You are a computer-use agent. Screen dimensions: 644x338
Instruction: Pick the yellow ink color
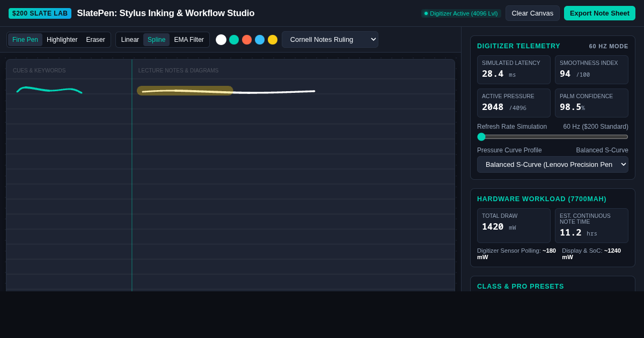[x=273, y=40]
